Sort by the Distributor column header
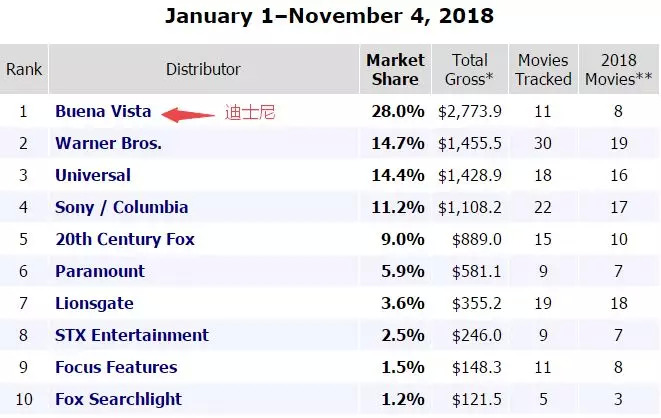Screen dimensions: 661x418 pyautogui.click(x=203, y=69)
